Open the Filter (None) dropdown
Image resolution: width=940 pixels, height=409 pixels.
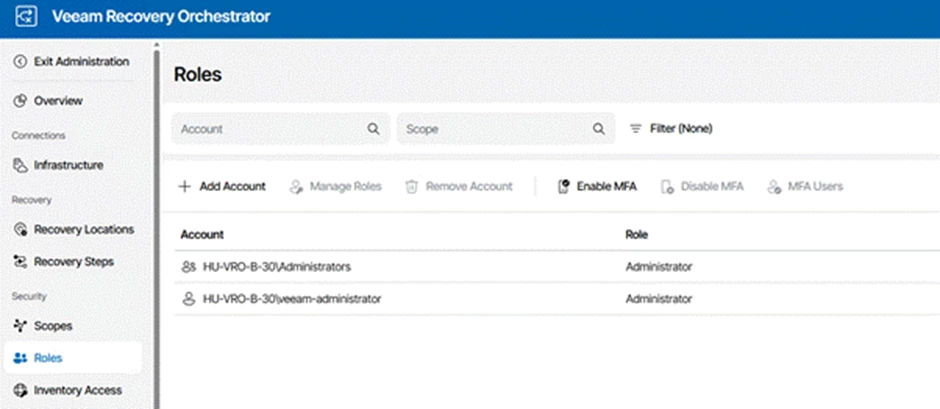pyautogui.click(x=671, y=129)
